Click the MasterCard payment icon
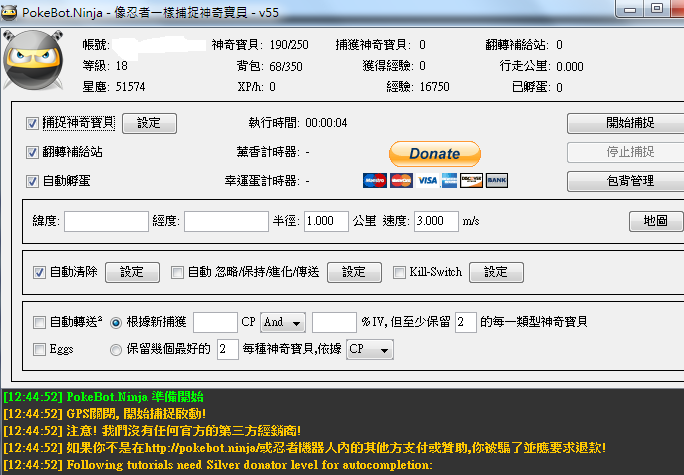Screen dimensions: 684x475 (401, 180)
